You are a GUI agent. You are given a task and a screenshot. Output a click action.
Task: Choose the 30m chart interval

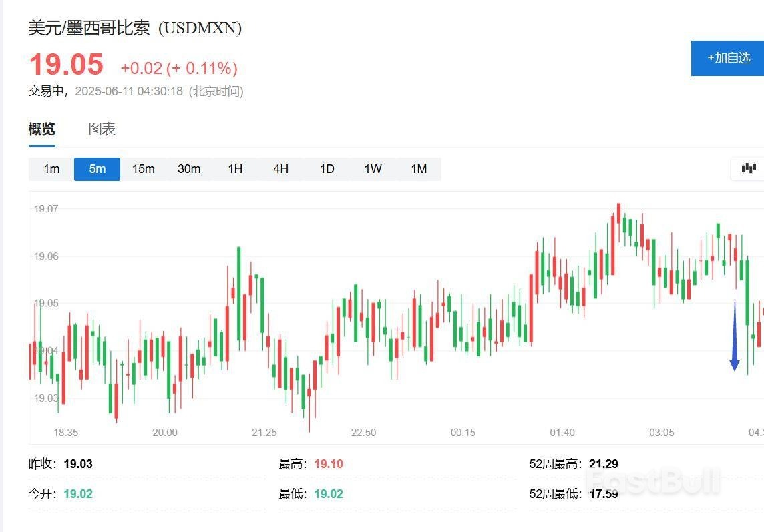tap(189, 169)
